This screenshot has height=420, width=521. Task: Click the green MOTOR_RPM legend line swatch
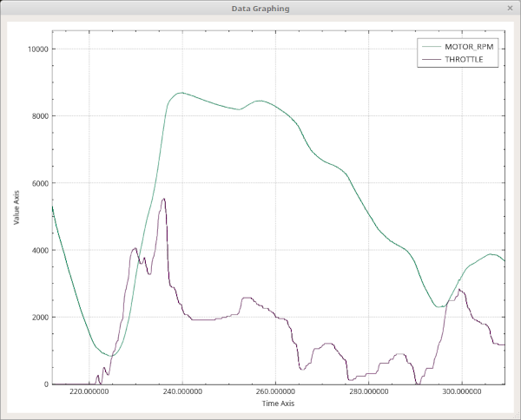point(432,47)
